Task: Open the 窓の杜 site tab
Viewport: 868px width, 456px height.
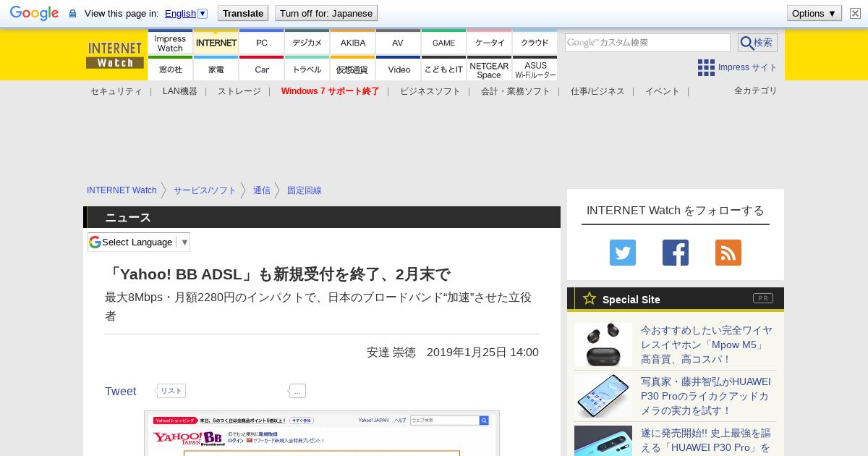Action: [170, 69]
